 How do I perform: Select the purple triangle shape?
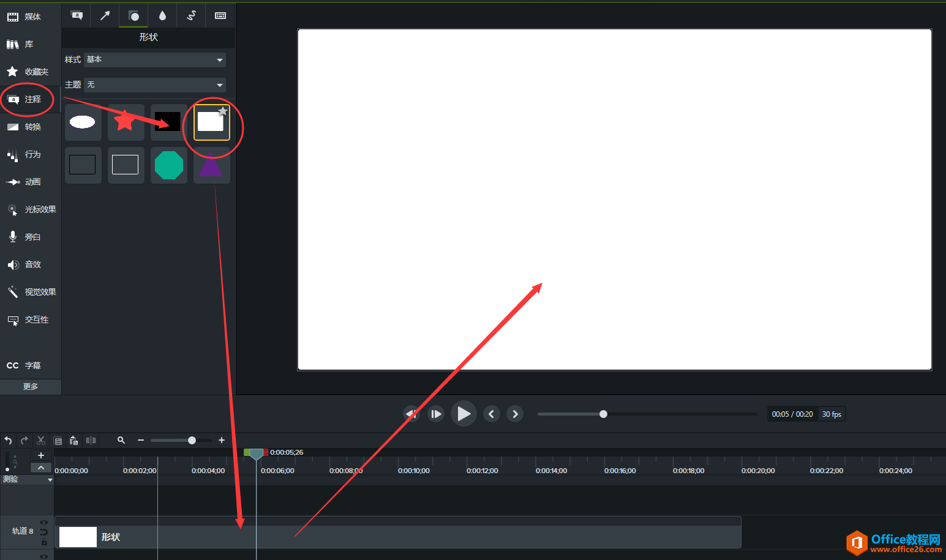(211, 165)
